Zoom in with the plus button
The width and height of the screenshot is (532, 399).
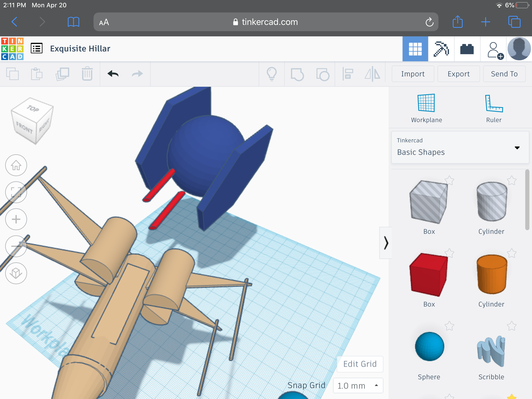[x=16, y=219]
